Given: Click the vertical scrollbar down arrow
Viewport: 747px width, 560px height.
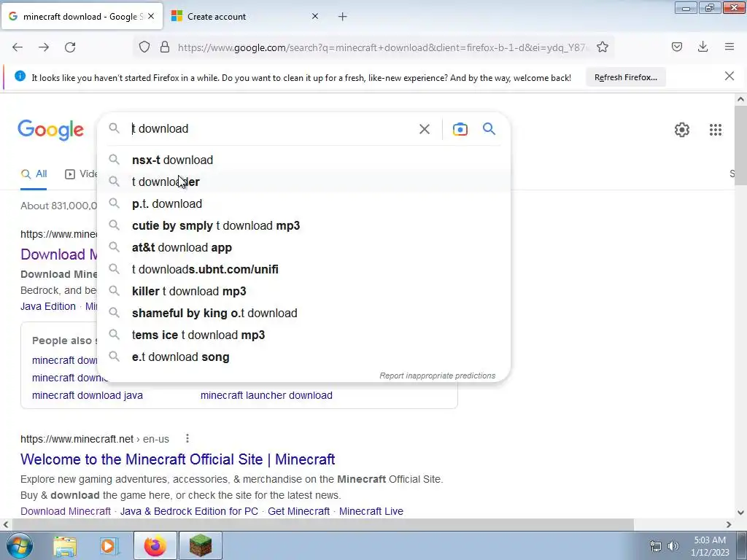Looking at the screenshot, I should point(740,513).
